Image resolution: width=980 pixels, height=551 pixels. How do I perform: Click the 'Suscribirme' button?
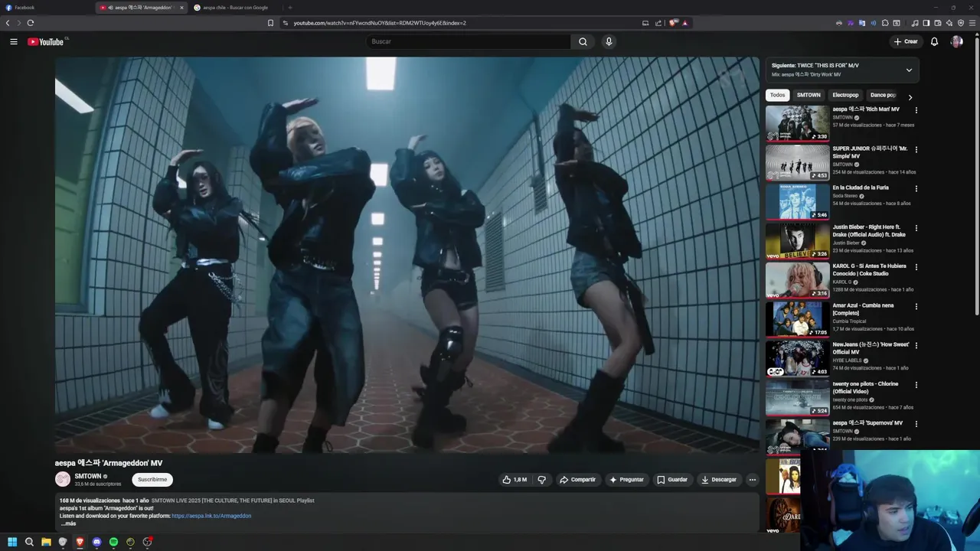152,480
